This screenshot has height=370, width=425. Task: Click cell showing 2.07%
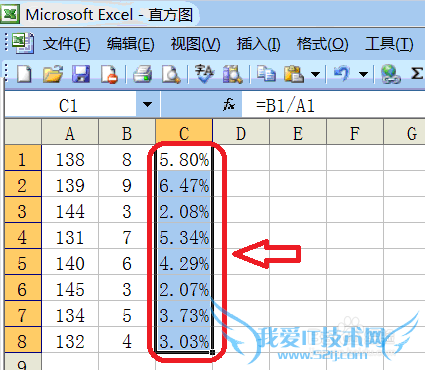184,288
